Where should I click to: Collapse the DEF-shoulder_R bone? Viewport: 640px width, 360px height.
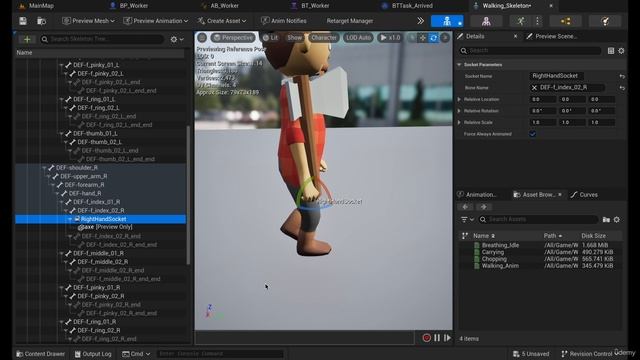44,168
